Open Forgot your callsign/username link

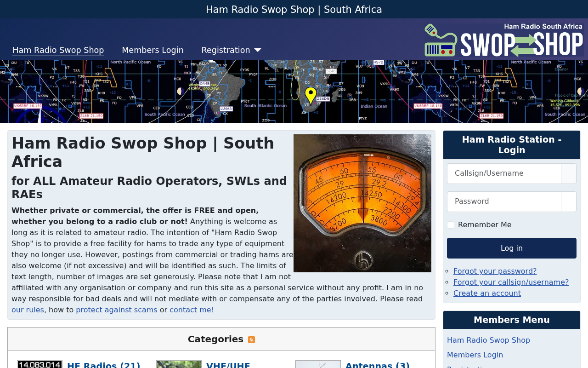tap(511, 282)
